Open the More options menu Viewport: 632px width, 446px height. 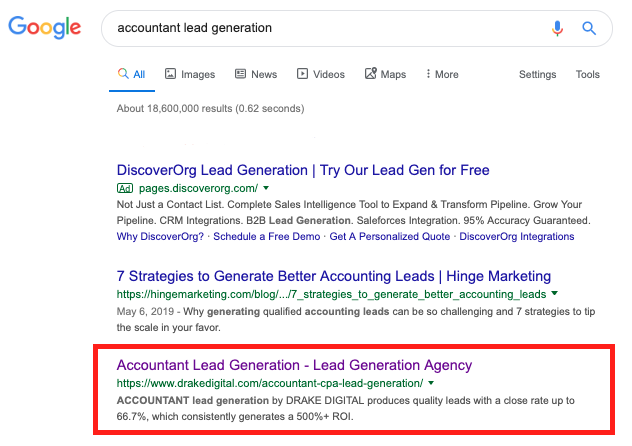[x=442, y=74]
